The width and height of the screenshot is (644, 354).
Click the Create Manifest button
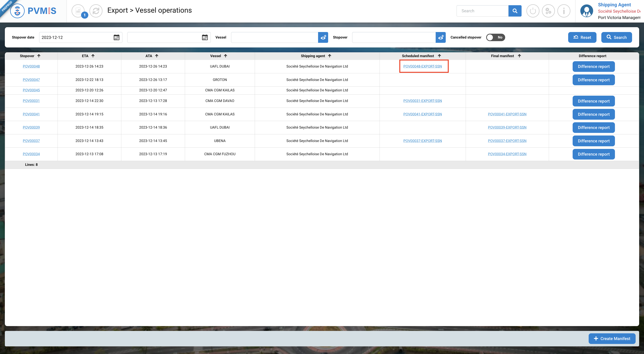(x=612, y=339)
